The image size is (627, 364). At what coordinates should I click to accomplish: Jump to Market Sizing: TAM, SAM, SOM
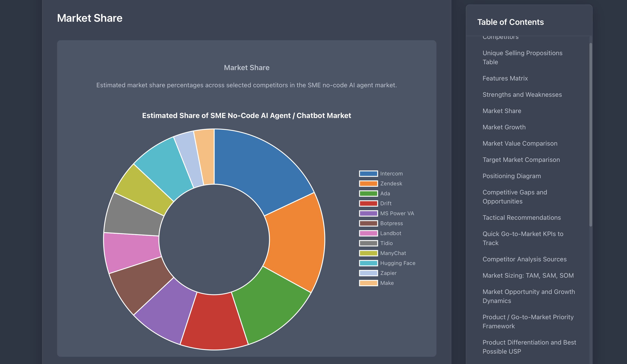[x=528, y=276]
